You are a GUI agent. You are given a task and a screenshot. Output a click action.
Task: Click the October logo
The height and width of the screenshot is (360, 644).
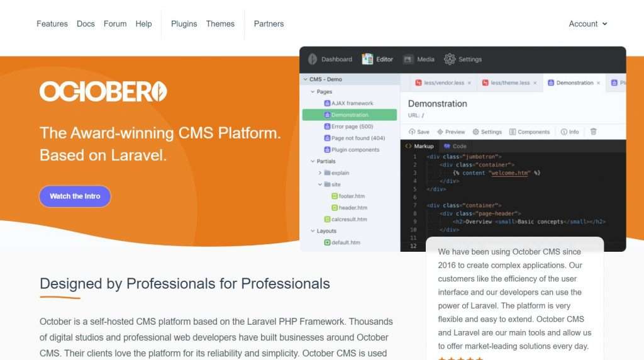[103, 91]
